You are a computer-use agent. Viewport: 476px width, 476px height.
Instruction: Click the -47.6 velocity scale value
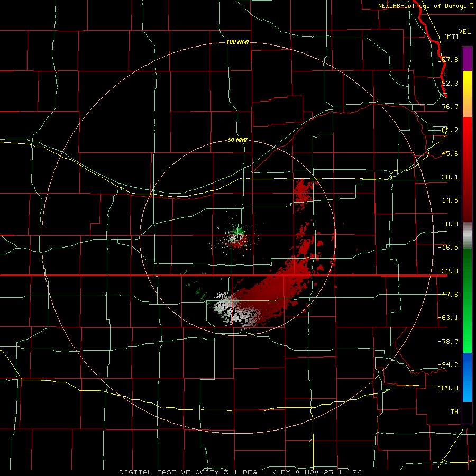448,295
